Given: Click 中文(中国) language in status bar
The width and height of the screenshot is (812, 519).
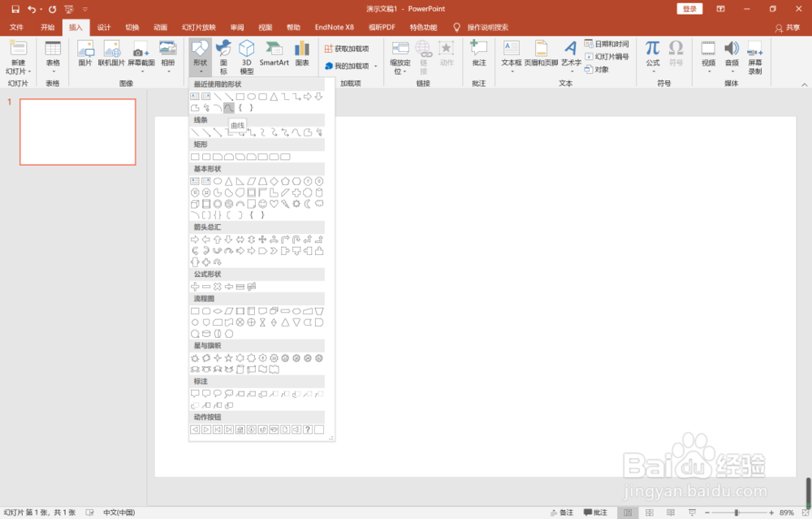Looking at the screenshot, I should pos(119,513).
